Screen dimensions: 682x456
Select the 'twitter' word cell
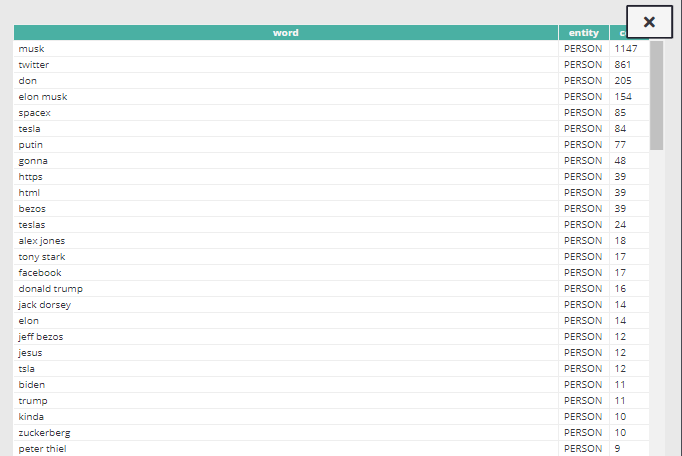[34, 65]
